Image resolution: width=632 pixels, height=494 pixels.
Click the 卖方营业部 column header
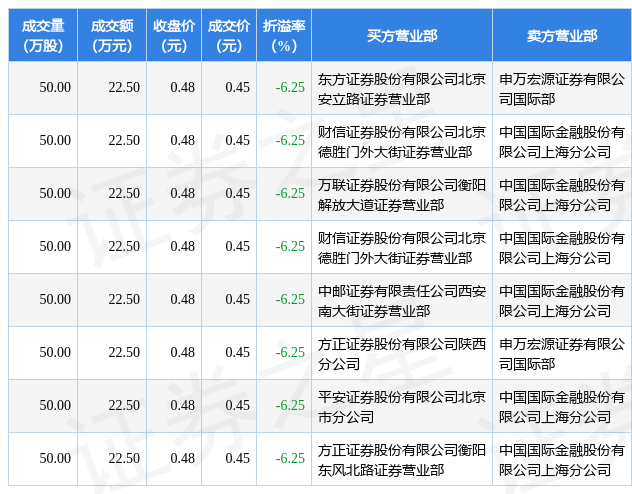(562, 35)
